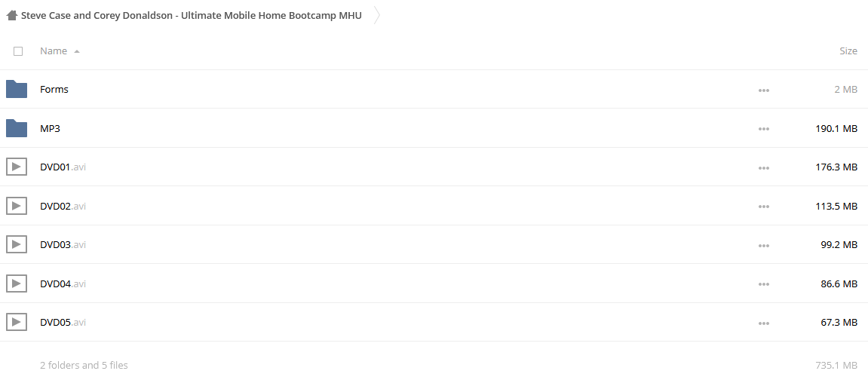This screenshot has width=868, height=380.
Task: Open the Forms folder icon
Action: point(17,89)
